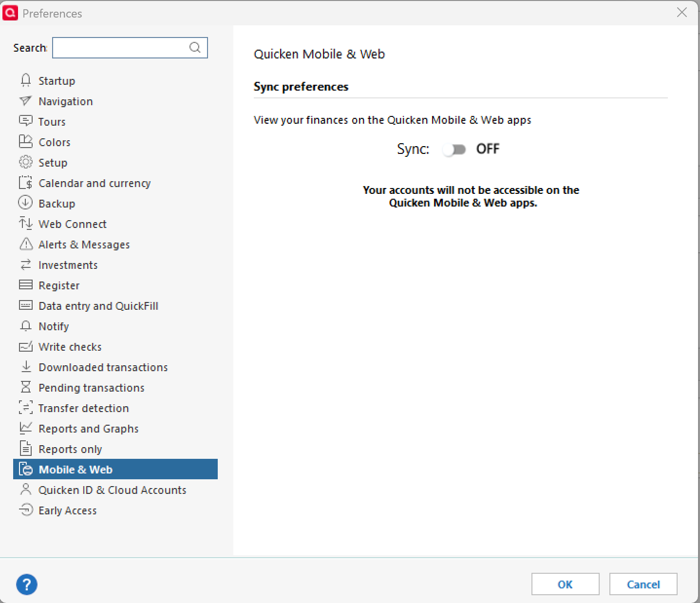Select the Notify label
Image resolution: width=700 pixels, height=603 pixels.
[x=54, y=326]
